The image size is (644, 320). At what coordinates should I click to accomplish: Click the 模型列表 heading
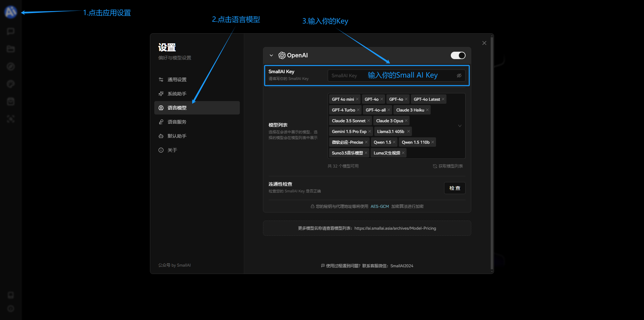click(x=278, y=125)
